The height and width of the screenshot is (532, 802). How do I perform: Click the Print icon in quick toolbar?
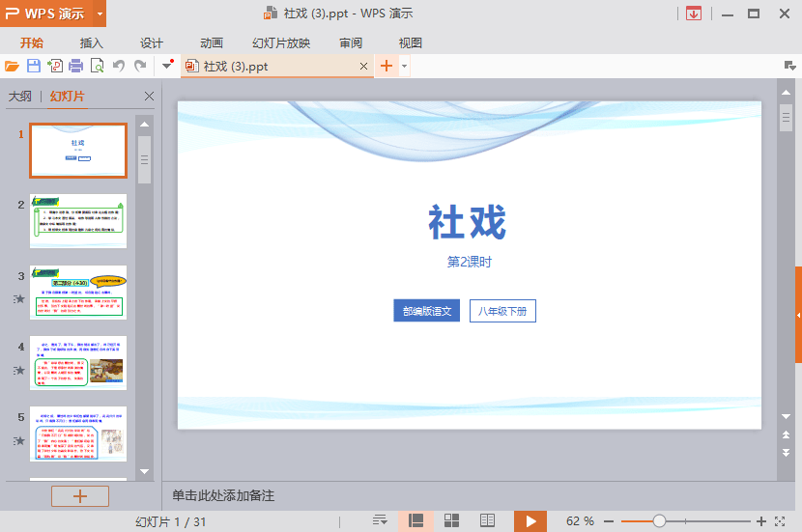click(76, 67)
